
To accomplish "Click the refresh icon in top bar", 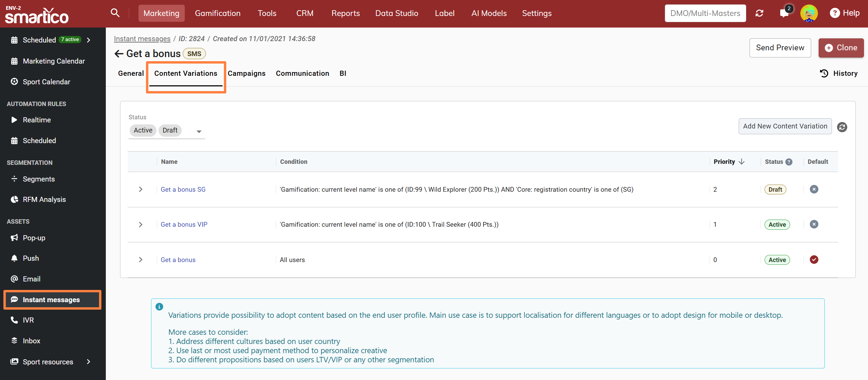I will point(759,13).
